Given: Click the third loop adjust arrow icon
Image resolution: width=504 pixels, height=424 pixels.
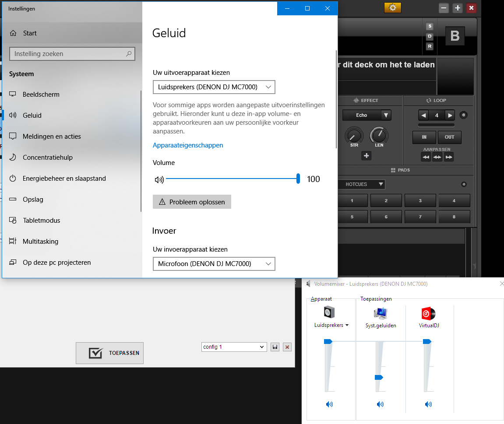Looking at the screenshot, I should [449, 157].
